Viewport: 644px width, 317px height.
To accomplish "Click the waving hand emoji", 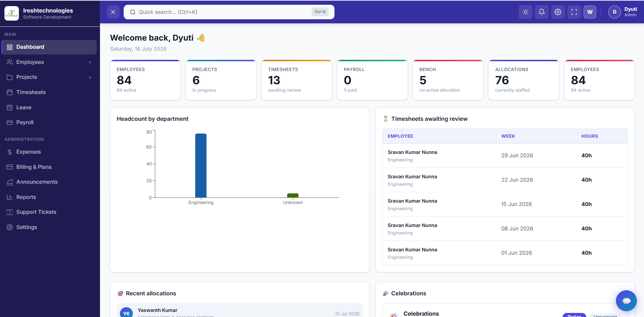I will coord(201,38).
